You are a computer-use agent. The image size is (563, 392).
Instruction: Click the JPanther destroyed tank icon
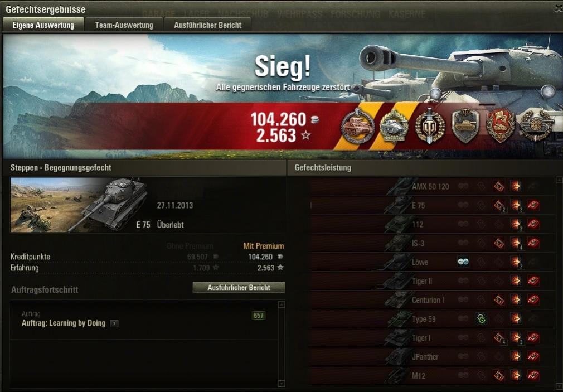533,356
